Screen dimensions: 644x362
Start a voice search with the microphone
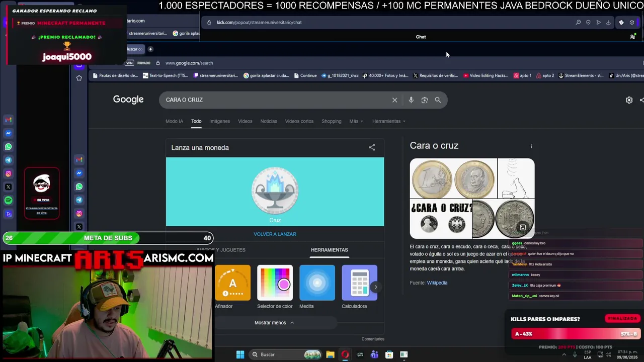tap(411, 100)
